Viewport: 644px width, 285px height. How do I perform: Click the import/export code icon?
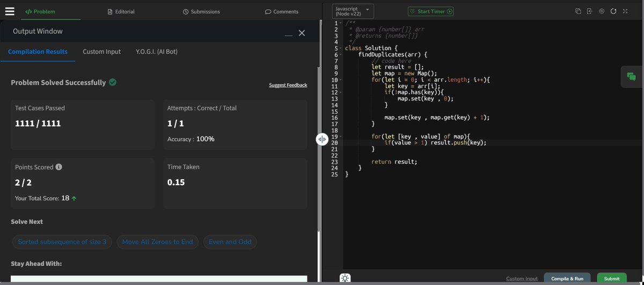pos(589,11)
